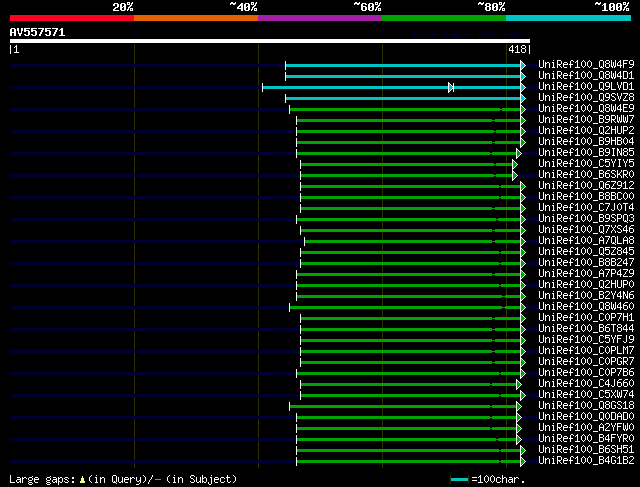Screen dimensions: 640x487
Task: Click the green alignment bar for Q8W4E9
Action: [x=405, y=109]
